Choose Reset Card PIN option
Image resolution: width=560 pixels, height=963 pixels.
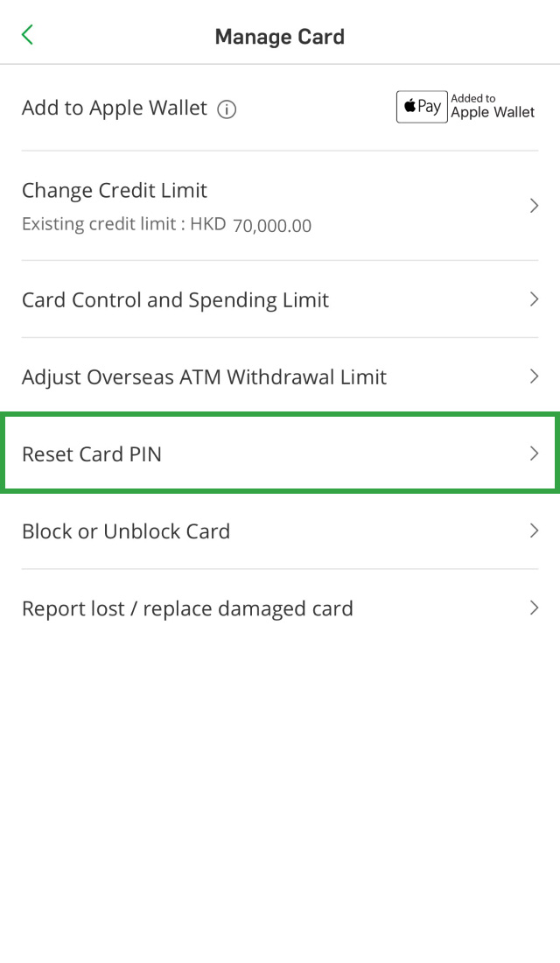pyautogui.click(x=92, y=454)
